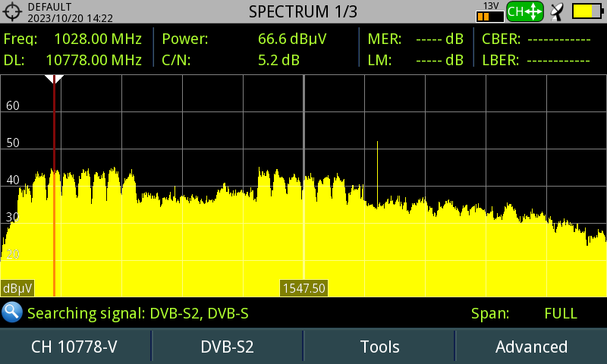Open the DVB-S2 signal parameters menu
The width and height of the screenshot is (607, 364).
click(227, 347)
